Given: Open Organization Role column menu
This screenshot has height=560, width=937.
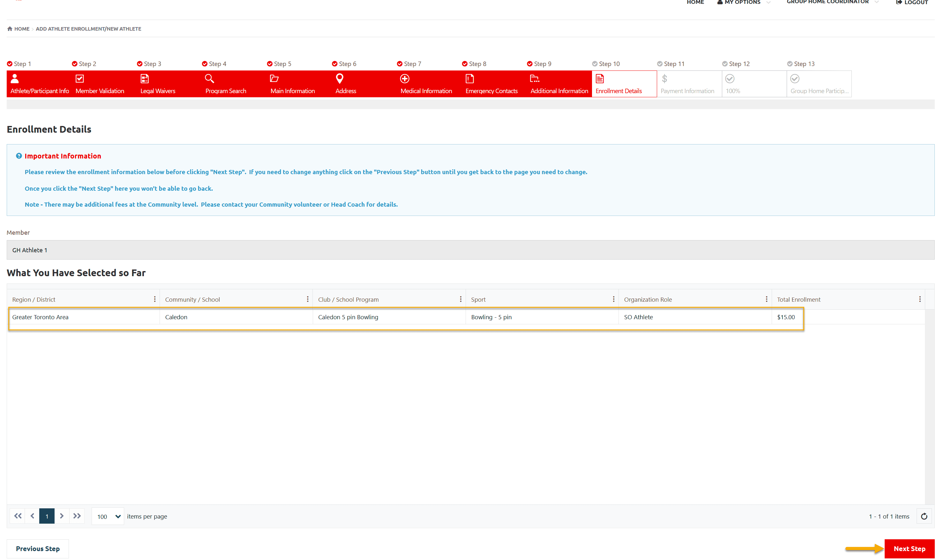Looking at the screenshot, I should pyautogui.click(x=766, y=299).
